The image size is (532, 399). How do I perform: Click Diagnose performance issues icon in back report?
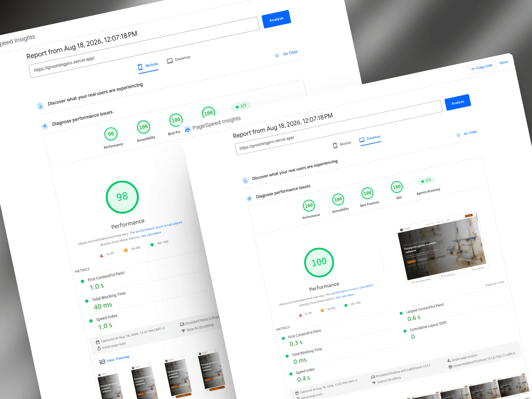(45, 126)
